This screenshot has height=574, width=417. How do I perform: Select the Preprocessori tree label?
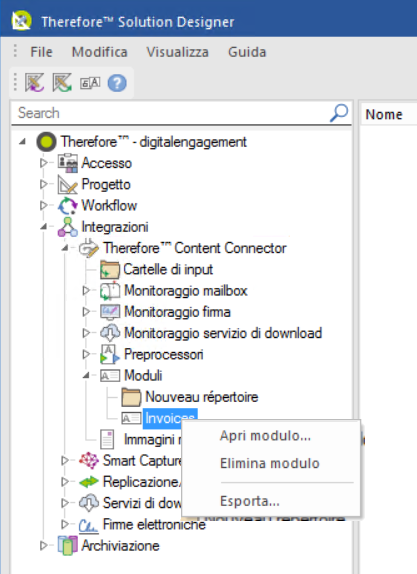click(164, 354)
